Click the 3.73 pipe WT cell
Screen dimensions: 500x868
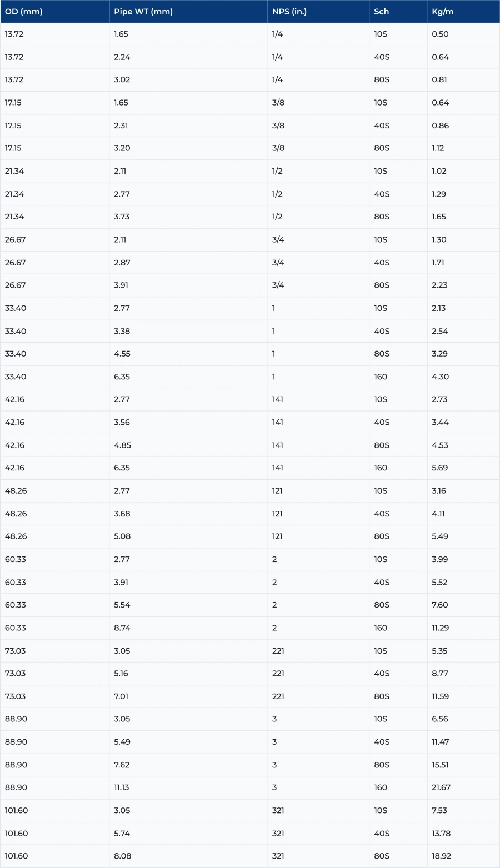[122, 217]
